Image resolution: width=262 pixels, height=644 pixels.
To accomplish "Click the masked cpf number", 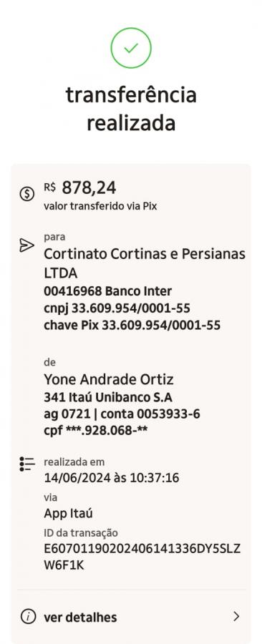I will tap(96, 431).
